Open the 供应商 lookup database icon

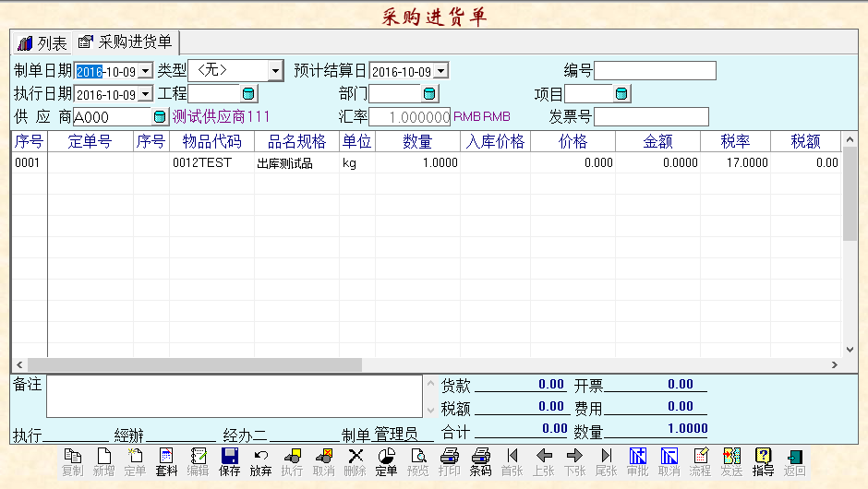(159, 117)
